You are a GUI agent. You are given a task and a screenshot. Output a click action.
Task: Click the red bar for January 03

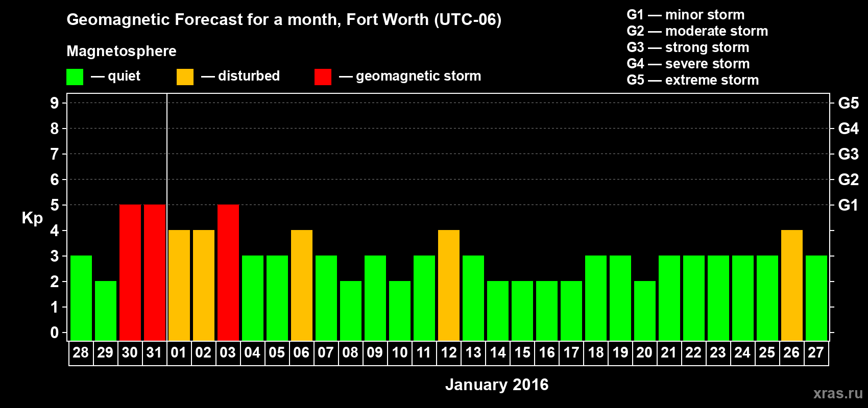pyautogui.click(x=228, y=273)
